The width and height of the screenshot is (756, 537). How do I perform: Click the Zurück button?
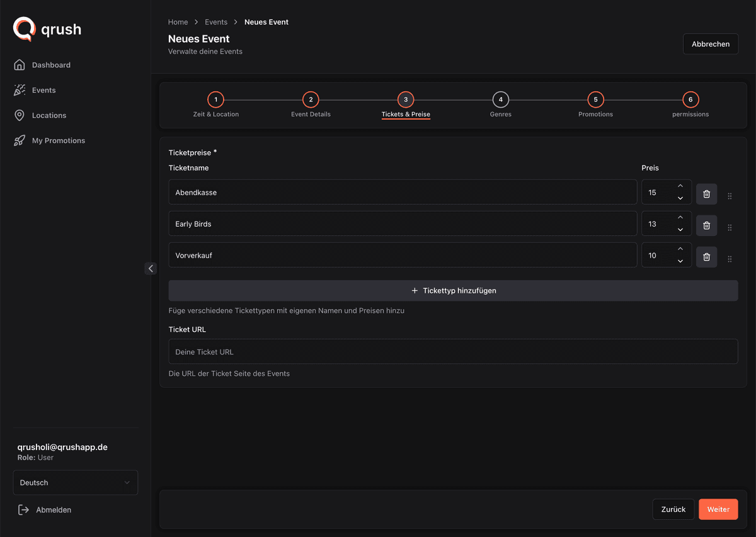pyautogui.click(x=673, y=509)
